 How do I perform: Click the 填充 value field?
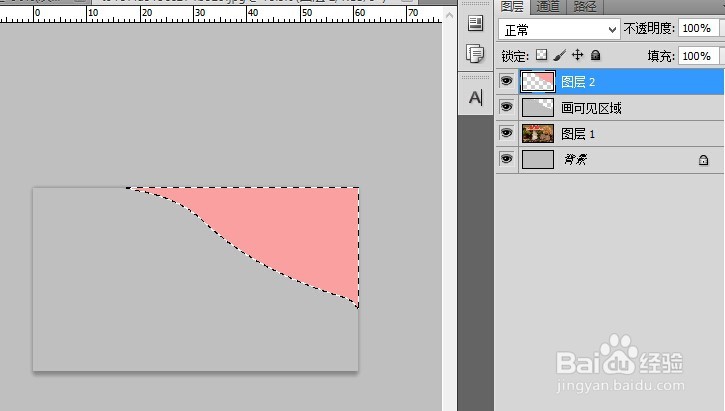coord(698,56)
